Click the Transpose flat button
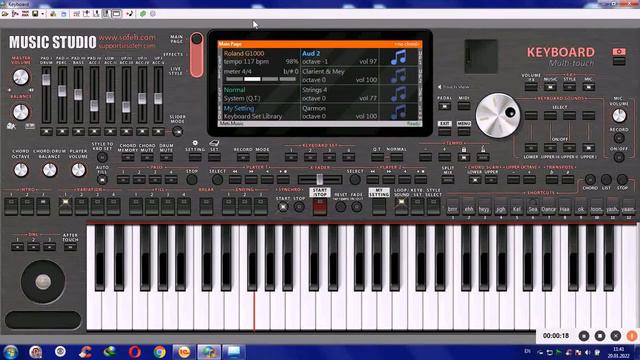640x360 pixels. coord(552,180)
